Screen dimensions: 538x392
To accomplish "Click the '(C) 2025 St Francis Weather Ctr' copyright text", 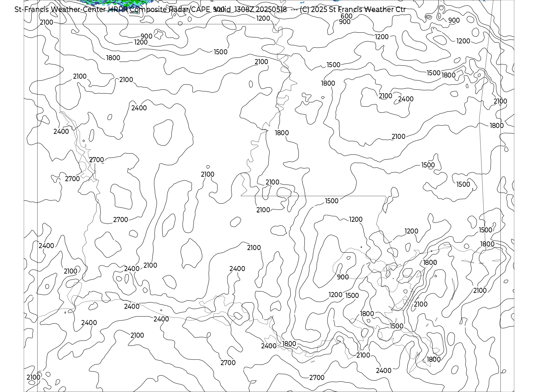I will coord(353,10).
